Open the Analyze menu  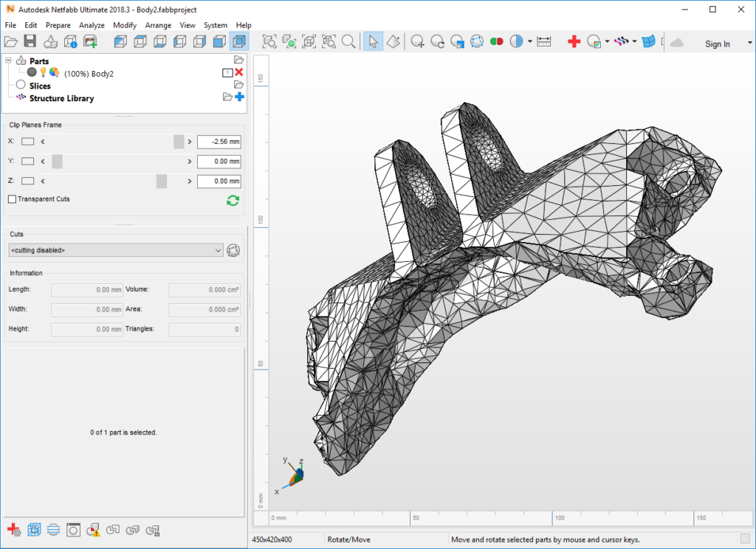click(92, 25)
